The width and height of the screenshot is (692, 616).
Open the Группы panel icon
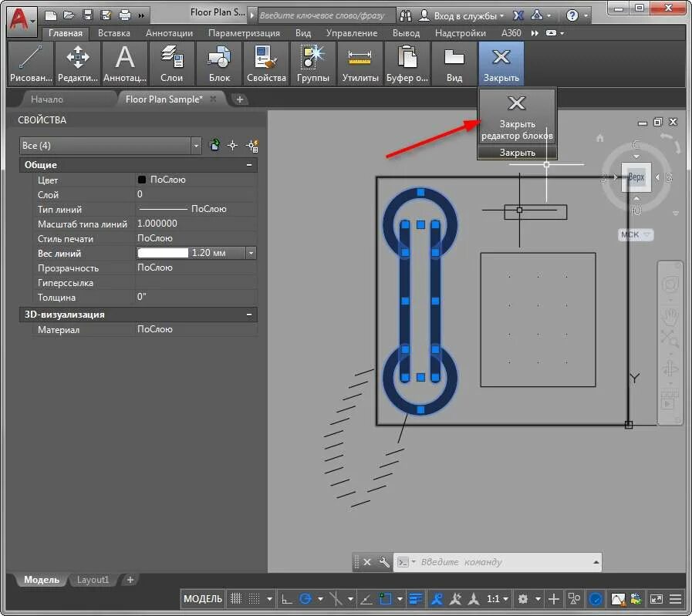coord(313,63)
